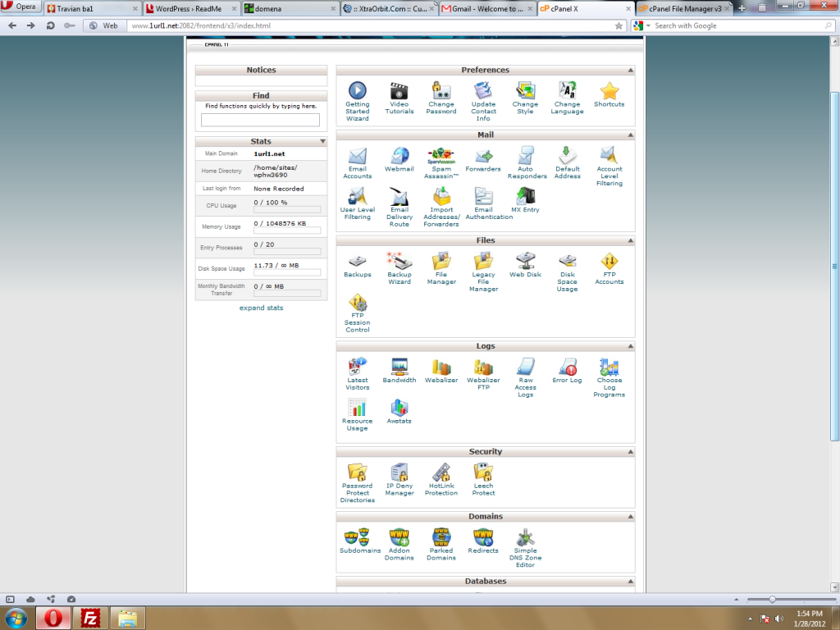The image size is (840, 630).
Task: Click the Disk Space Usage progress bar
Action: (x=287, y=272)
